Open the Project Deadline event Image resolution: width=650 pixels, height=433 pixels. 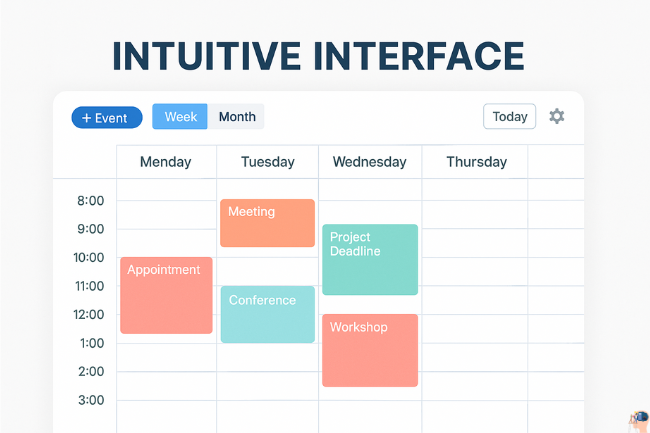pyautogui.click(x=369, y=259)
